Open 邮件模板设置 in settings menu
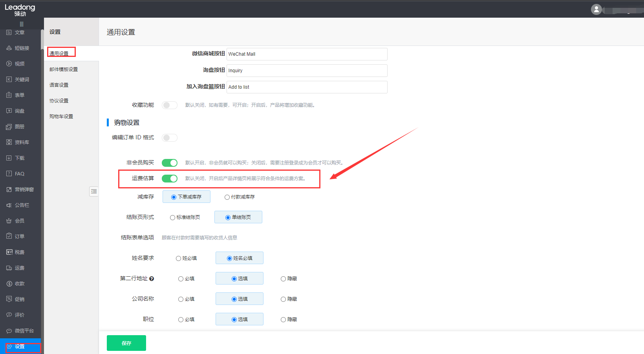644x354 pixels. tap(64, 69)
